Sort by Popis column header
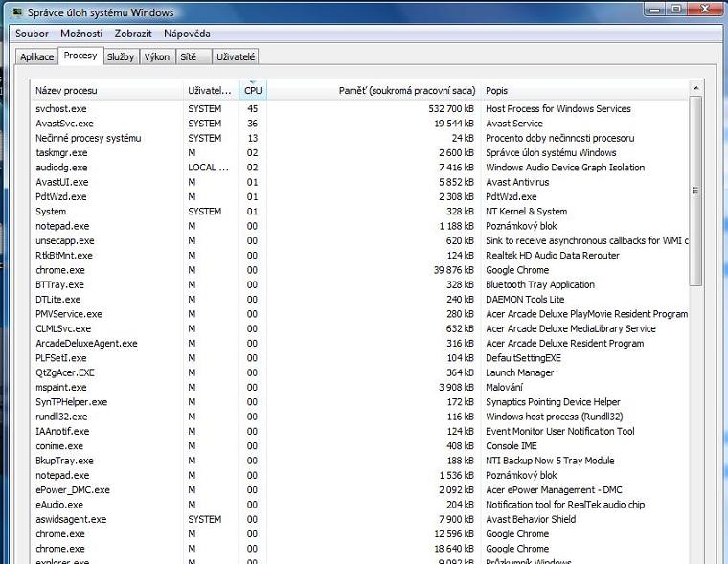The image size is (728, 564). click(585, 91)
